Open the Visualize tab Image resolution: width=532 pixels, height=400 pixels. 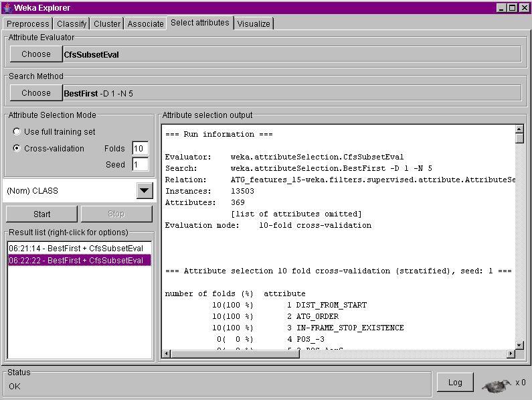tap(254, 24)
